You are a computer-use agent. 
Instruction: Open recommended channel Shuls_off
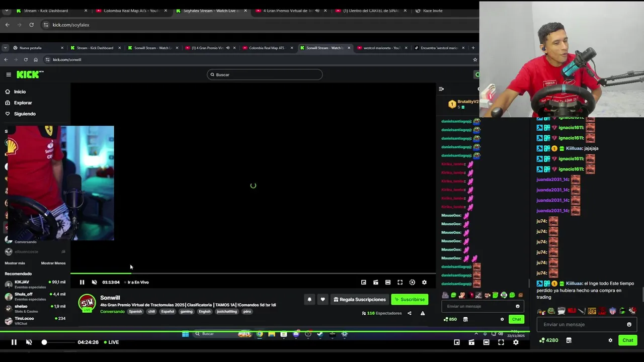35,296
